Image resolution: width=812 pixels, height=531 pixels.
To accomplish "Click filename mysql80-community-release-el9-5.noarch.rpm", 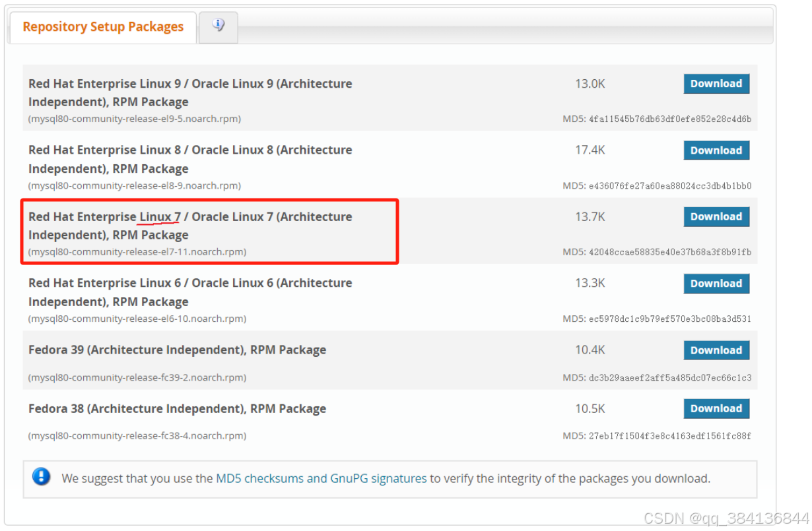I will (x=135, y=119).
